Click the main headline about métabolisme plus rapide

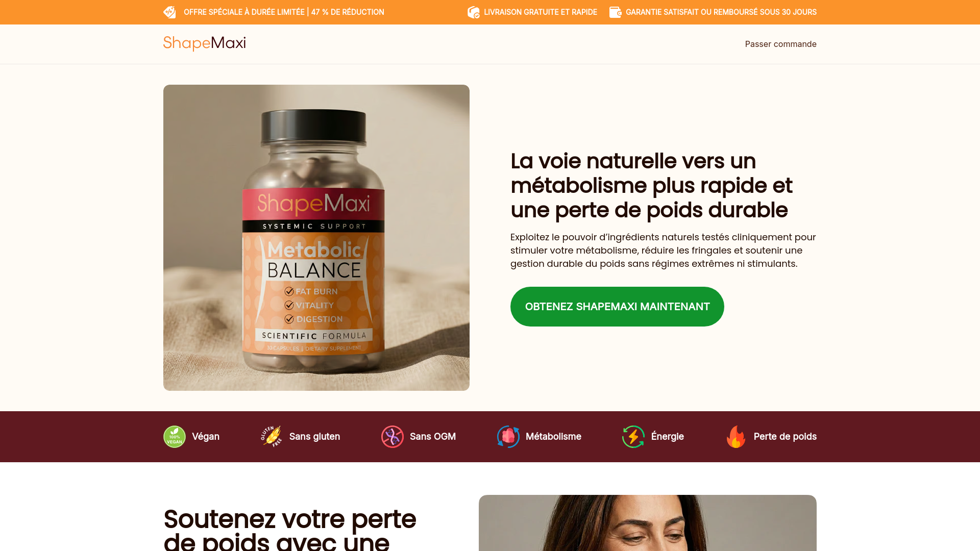pos(651,186)
